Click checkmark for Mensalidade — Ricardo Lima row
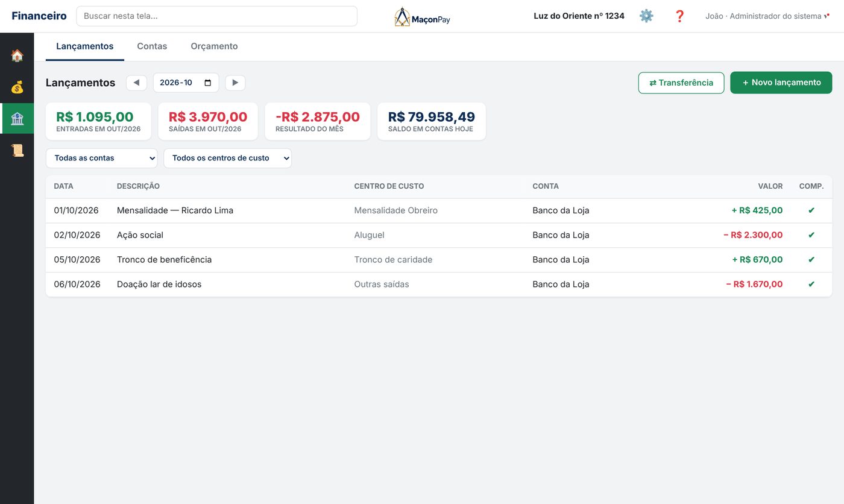 pyautogui.click(x=811, y=210)
